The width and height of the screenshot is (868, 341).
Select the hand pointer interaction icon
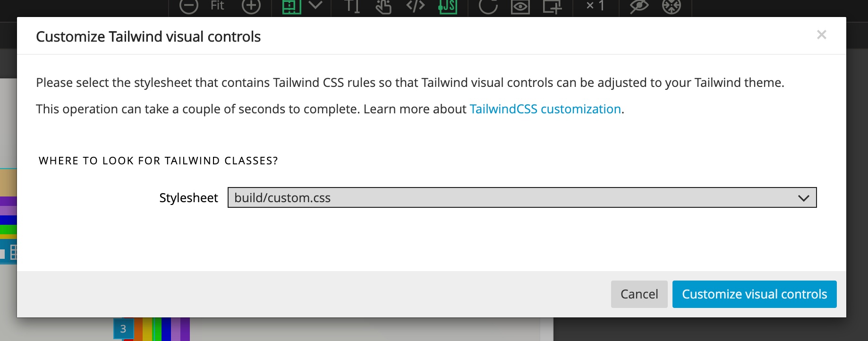coord(383,7)
